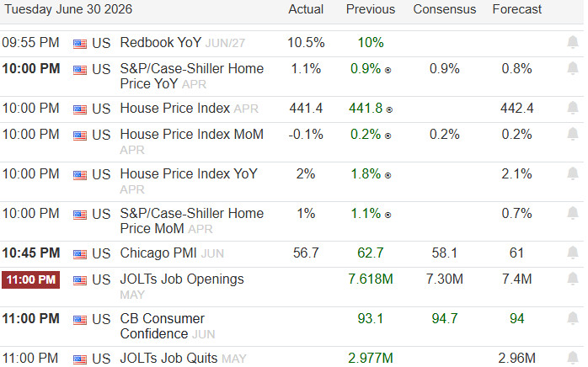Screen dimensions: 588x367
Task: Click bell icon for House Price Index MoM
Action: 573,134
